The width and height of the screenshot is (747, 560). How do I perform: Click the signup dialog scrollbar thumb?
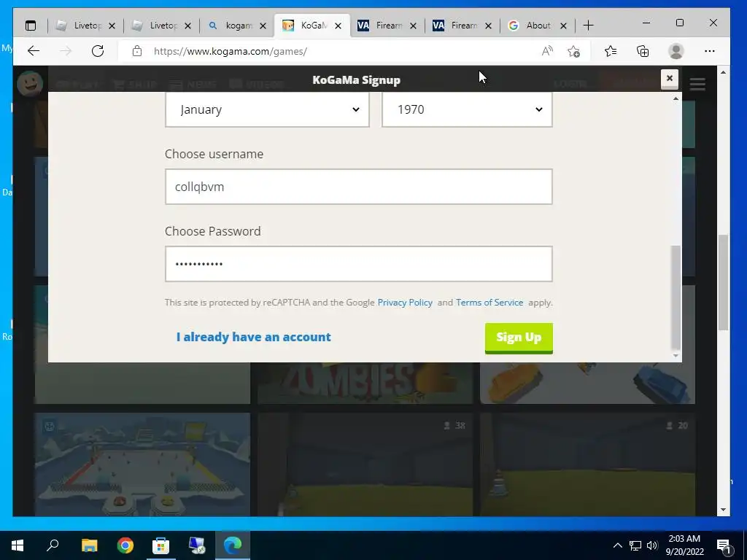[x=676, y=297]
